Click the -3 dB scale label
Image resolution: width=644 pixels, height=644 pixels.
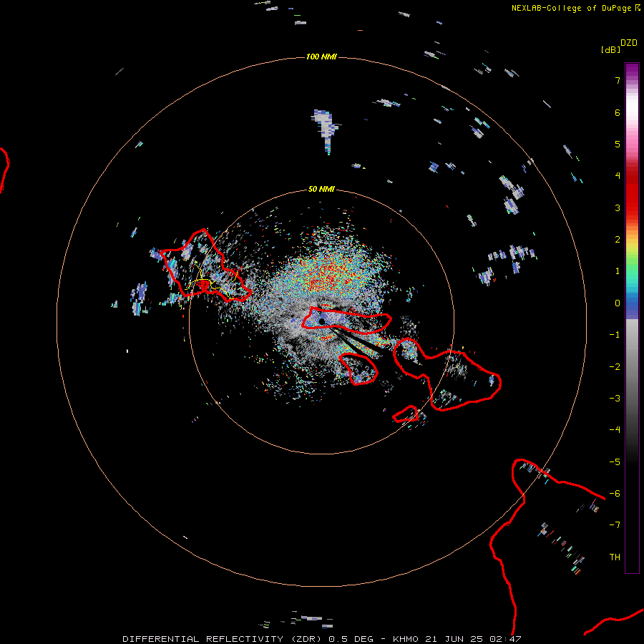(615, 399)
